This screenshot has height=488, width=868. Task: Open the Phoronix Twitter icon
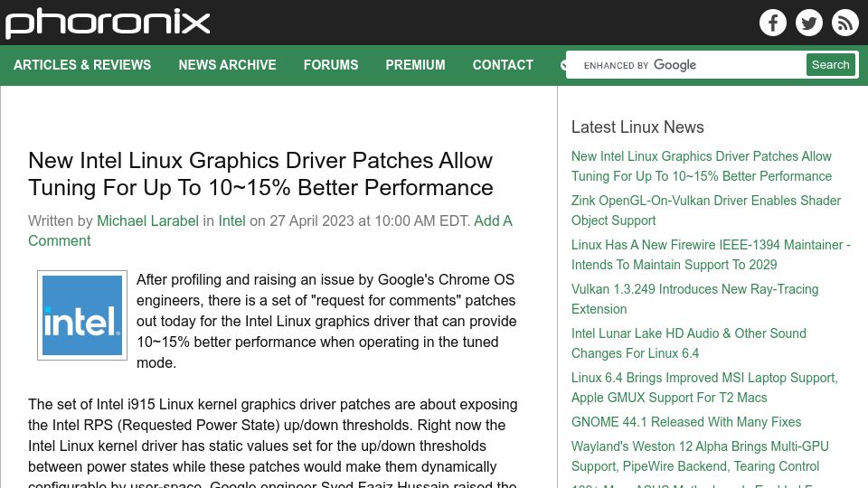(808, 23)
